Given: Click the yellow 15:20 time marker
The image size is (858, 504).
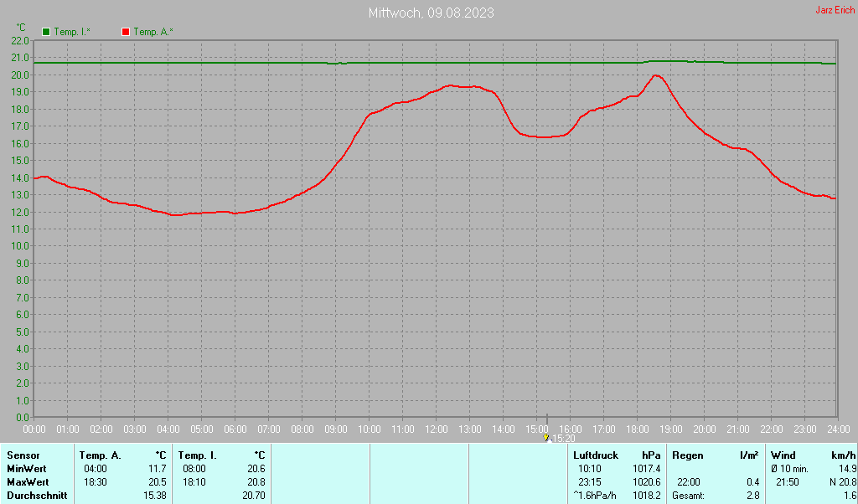Looking at the screenshot, I should point(545,438).
